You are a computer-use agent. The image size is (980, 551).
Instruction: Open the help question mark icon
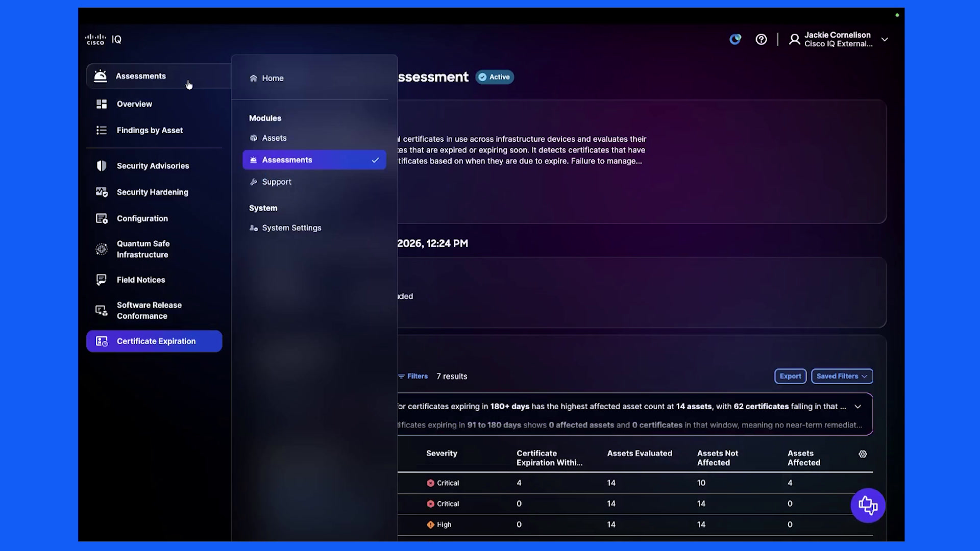[x=761, y=39]
